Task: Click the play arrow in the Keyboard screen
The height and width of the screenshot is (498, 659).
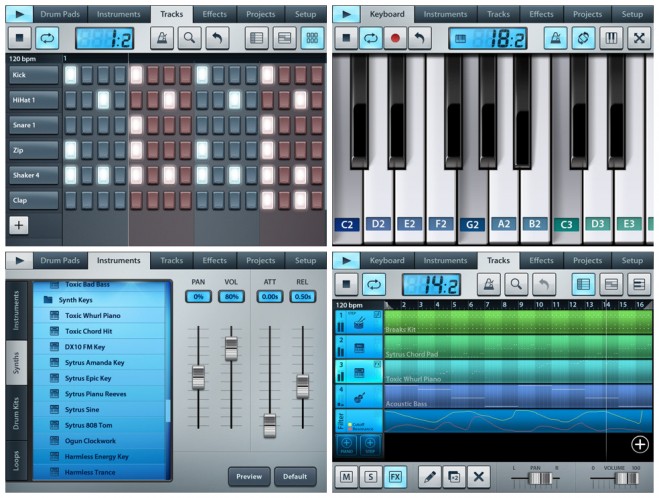Action: pyautogui.click(x=346, y=14)
